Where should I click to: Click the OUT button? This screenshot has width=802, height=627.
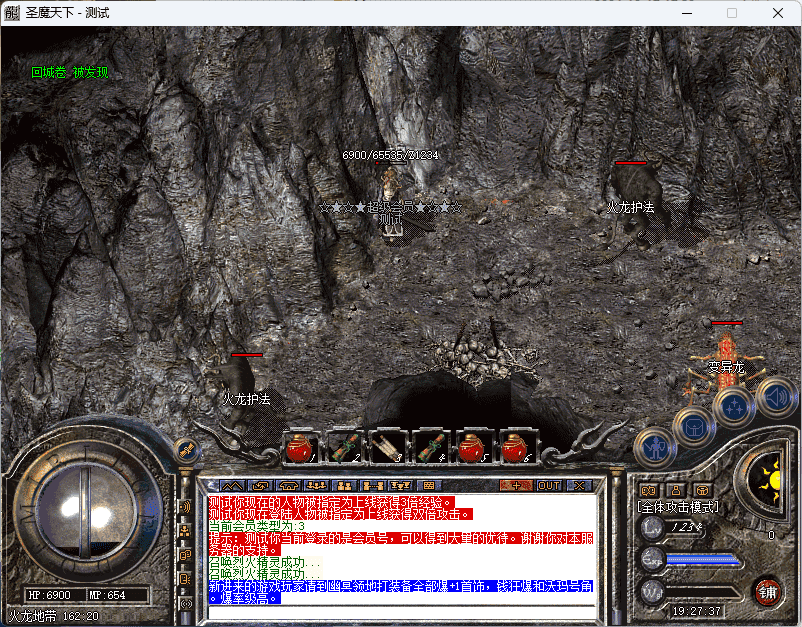(549, 485)
